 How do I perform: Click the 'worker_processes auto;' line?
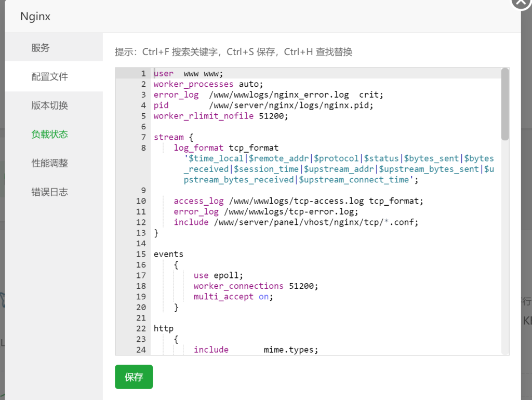208,84
